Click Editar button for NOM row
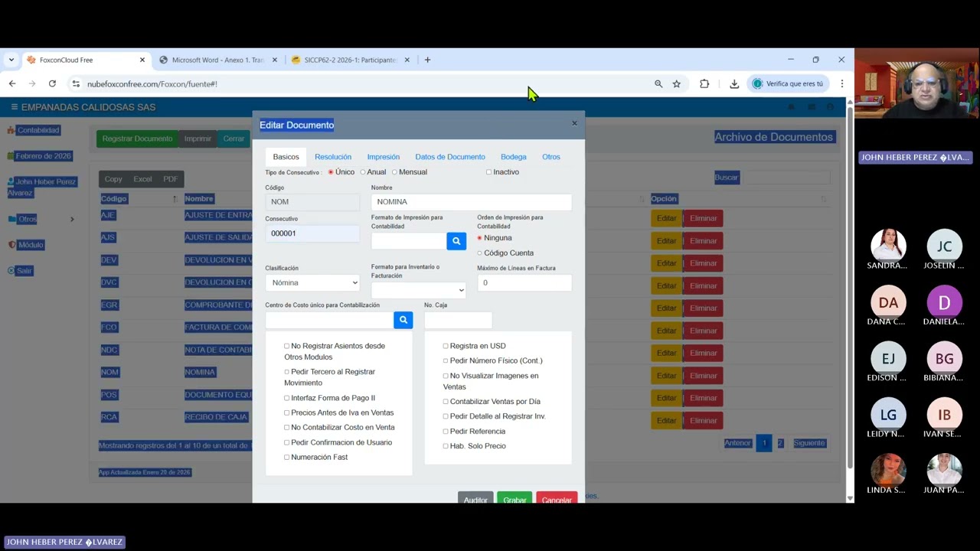The width and height of the screenshot is (980, 551). click(x=666, y=376)
